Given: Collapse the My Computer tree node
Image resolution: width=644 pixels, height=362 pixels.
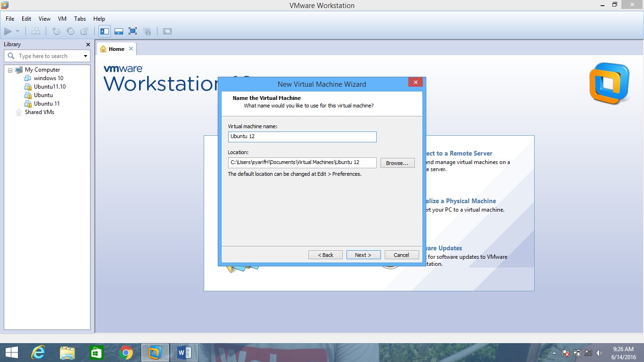Looking at the screenshot, I should [10, 69].
